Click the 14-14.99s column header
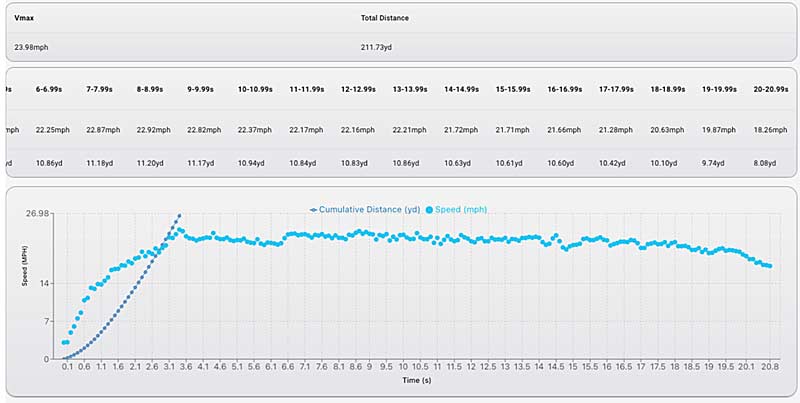 (461, 89)
